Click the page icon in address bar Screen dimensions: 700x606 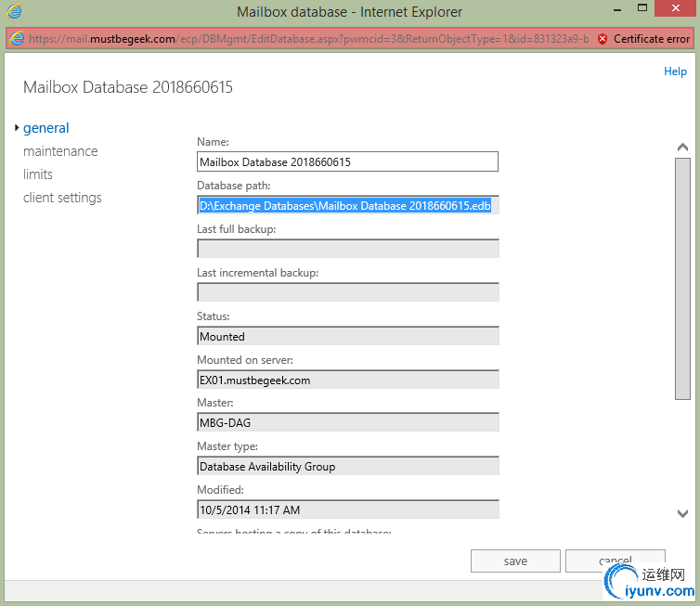pyautogui.click(x=17, y=38)
